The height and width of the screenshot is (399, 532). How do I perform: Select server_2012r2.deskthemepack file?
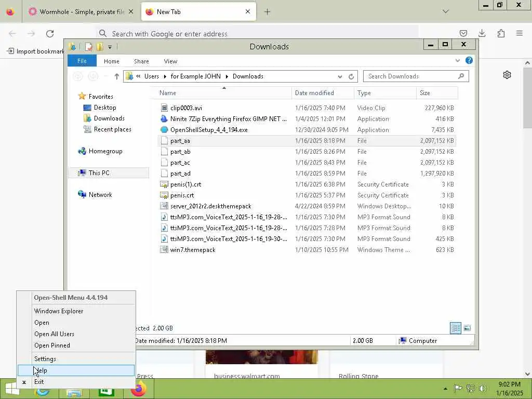point(307,206)
